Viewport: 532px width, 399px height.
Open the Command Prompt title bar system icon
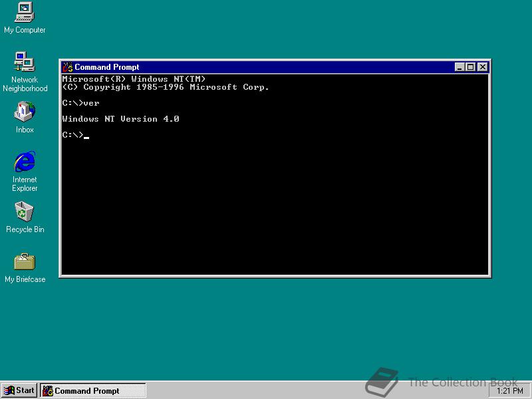click(68, 67)
